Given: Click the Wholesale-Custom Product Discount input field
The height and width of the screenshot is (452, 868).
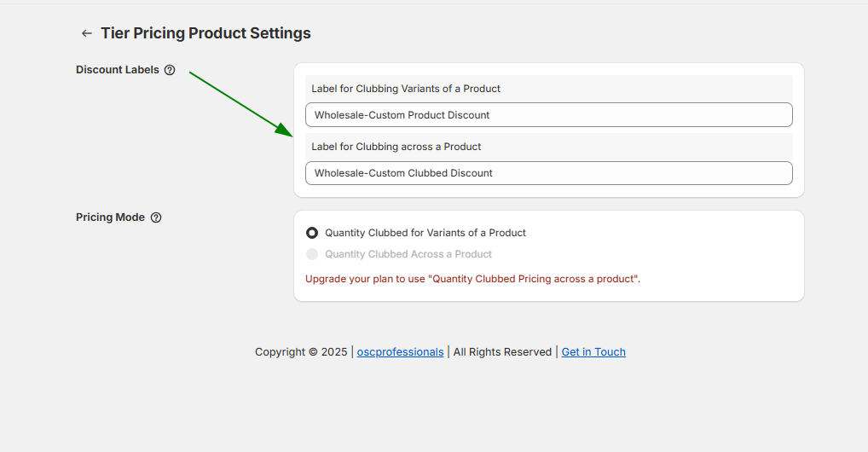Looking at the screenshot, I should [548, 115].
